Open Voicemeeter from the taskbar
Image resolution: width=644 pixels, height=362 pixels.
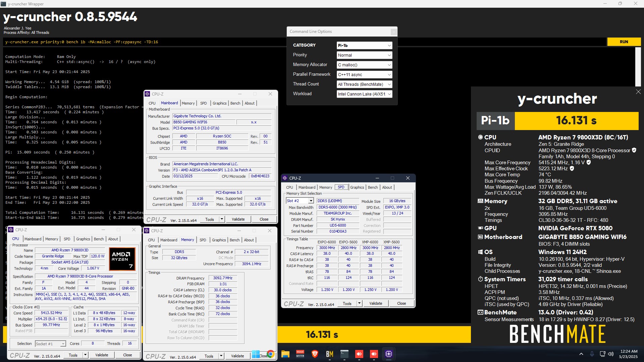[x=300, y=354]
